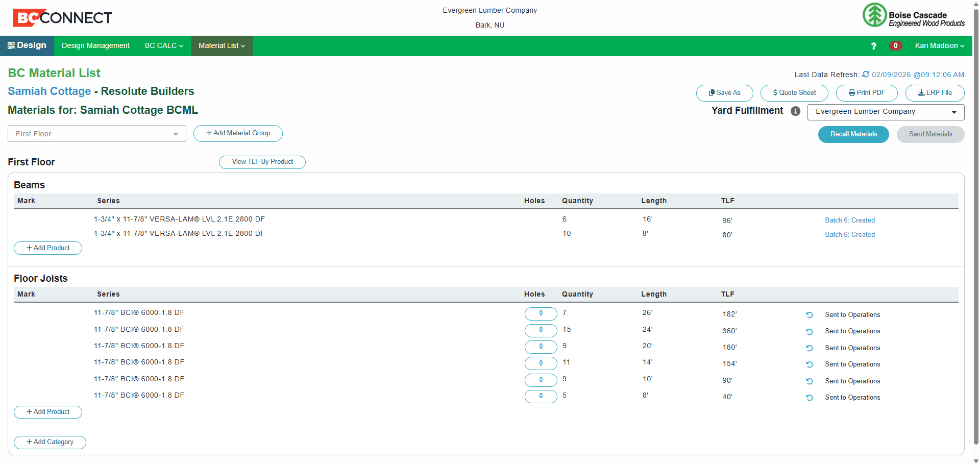Recall the 14' floor joist row
The width and height of the screenshot is (980, 465).
[809, 364]
